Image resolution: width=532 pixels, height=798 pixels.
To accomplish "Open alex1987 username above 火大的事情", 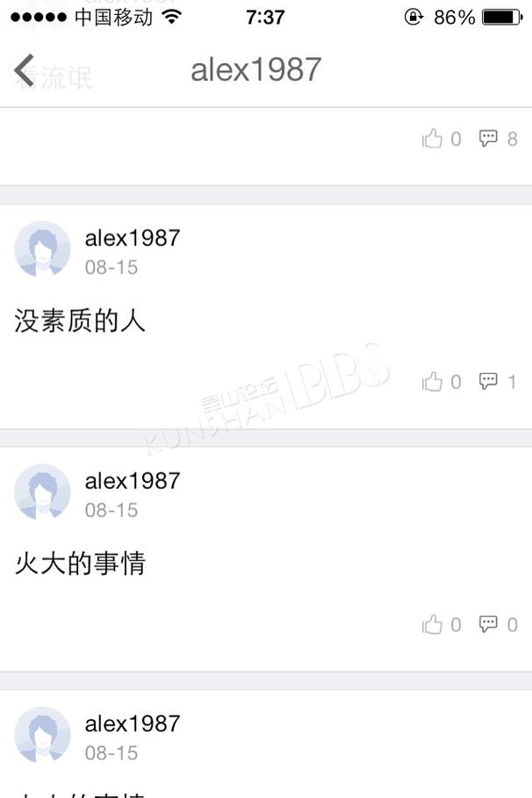I will 133,481.
